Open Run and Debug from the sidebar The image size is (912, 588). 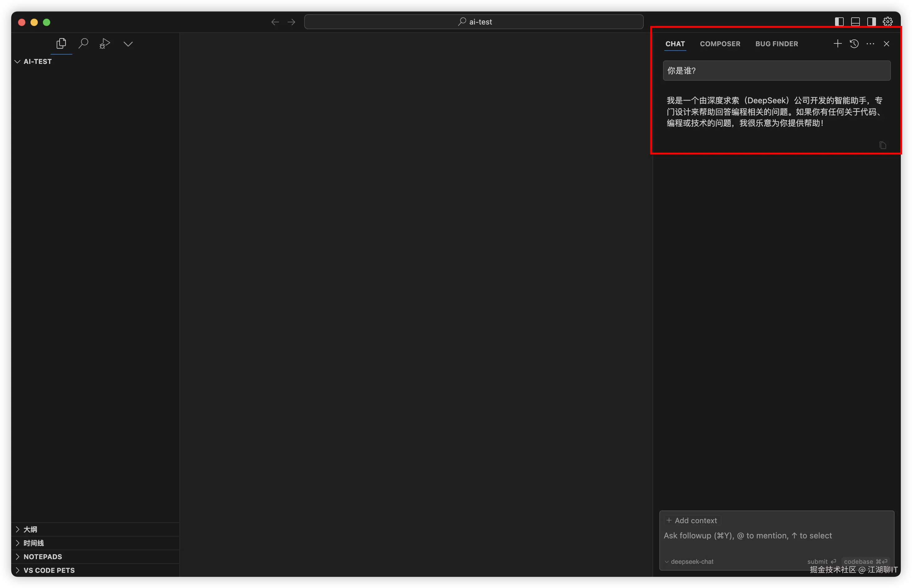click(x=104, y=43)
